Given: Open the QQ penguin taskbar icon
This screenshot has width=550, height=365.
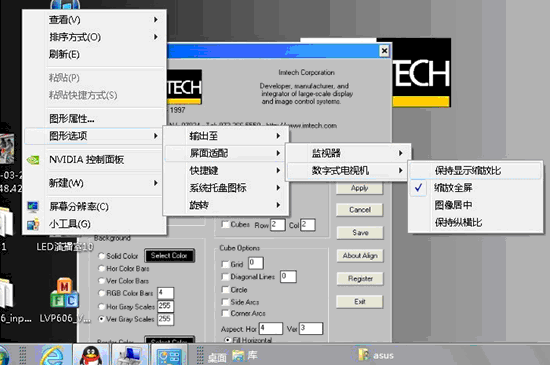Looking at the screenshot, I should [90, 355].
